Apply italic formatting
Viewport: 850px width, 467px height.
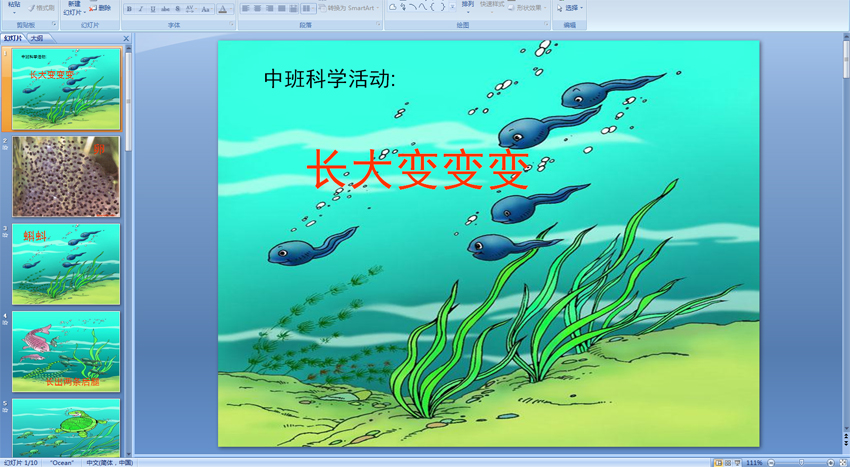click(140, 9)
